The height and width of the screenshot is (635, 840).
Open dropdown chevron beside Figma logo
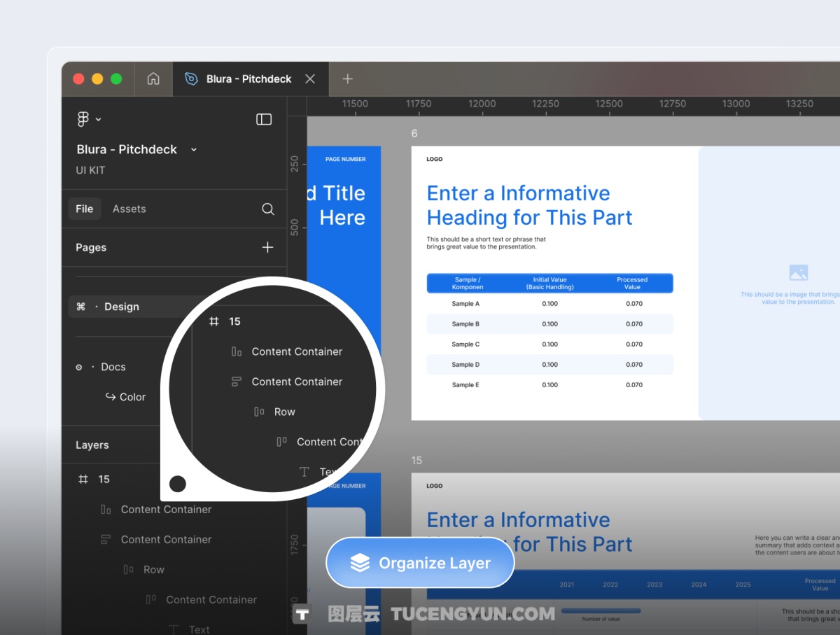click(x=99, y=120)
